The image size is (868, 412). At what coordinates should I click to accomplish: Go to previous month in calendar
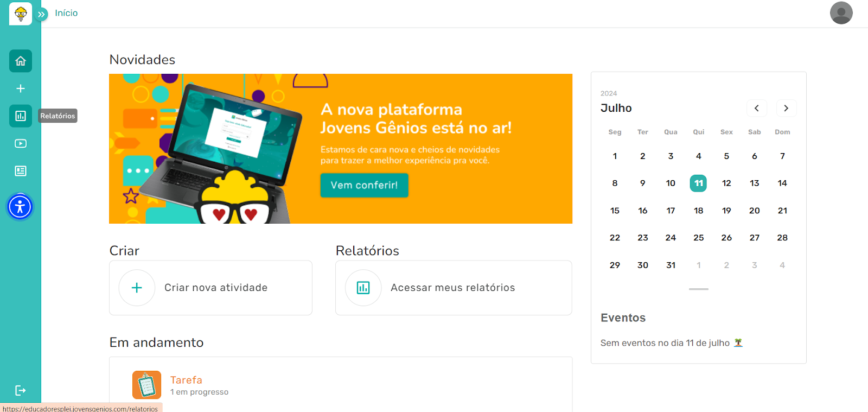click(x=756, y=108)
